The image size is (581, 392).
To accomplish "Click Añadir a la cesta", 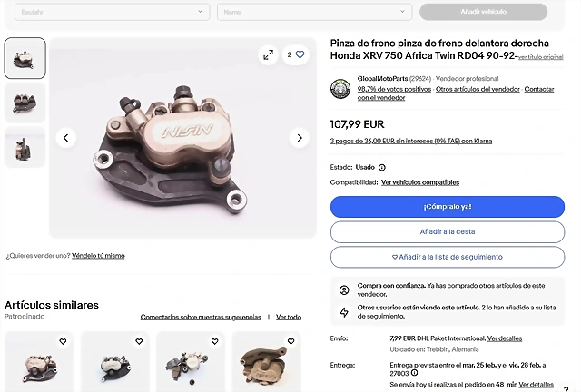I will coord(448,232).
